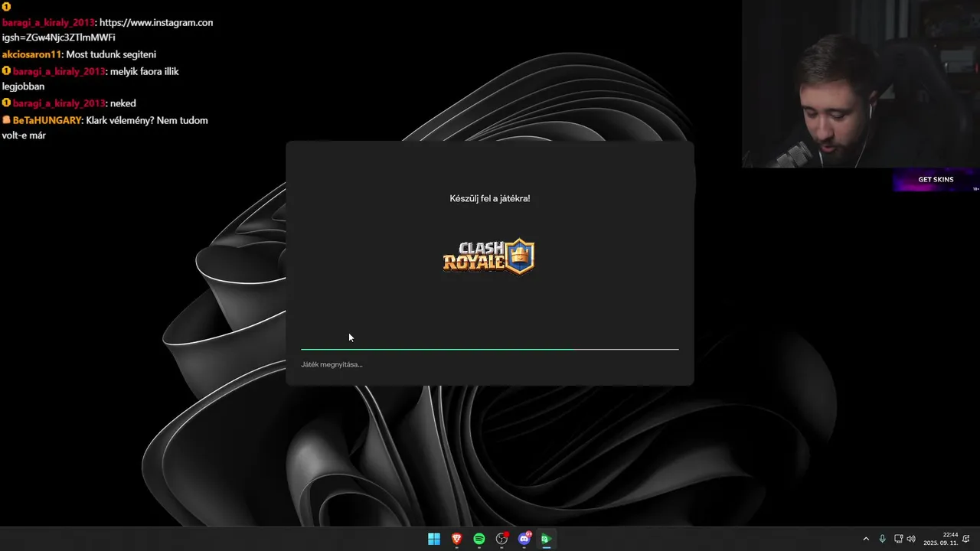Open network status tray icon
This screenshot has height=551, width=980.
click(899, 539)
